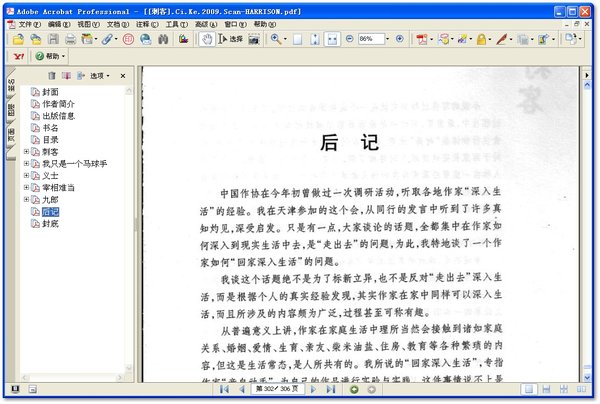Viewport: 600px width, 404px height.
Task: Click the Comment and Markup icon
Action: tap(444, 39)
